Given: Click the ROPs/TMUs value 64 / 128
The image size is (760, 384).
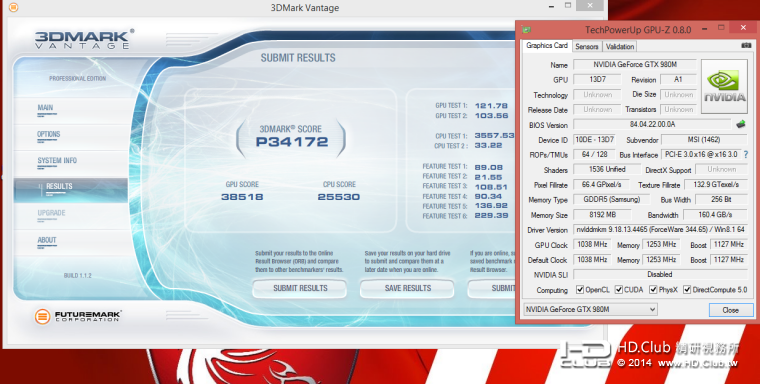Looking at the screenshot, I should (x=594, y=154).
